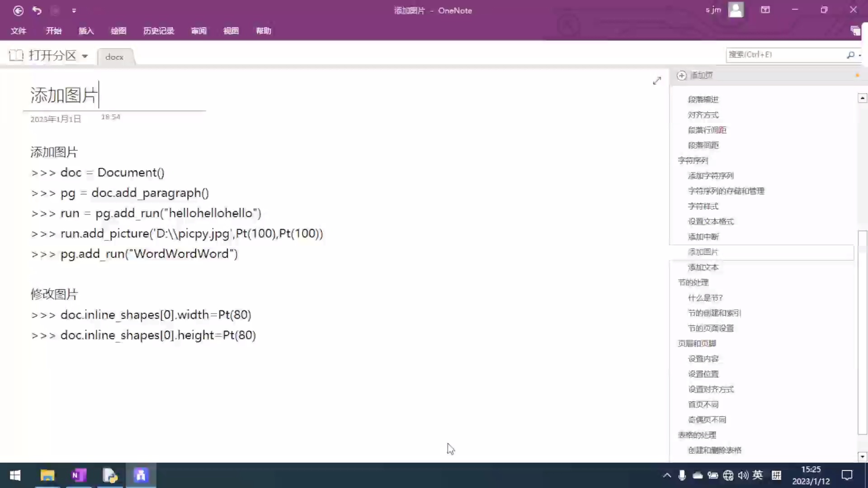Click the back navigation arrow
Screen dimensions: 868x488
coord(18,10)
